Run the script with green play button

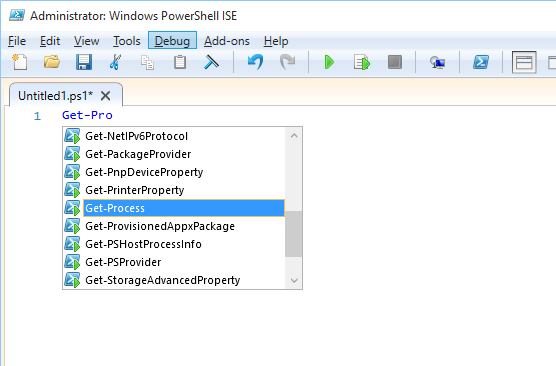pos(329,62)
